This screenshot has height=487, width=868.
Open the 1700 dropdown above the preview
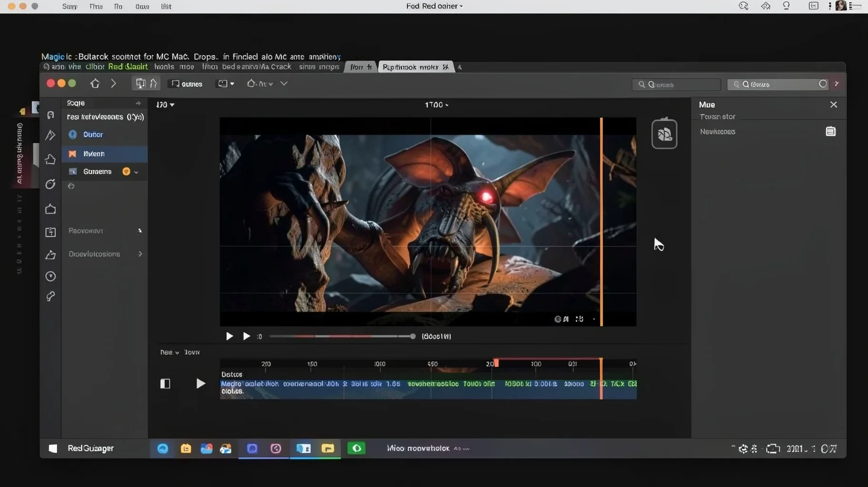436,105
